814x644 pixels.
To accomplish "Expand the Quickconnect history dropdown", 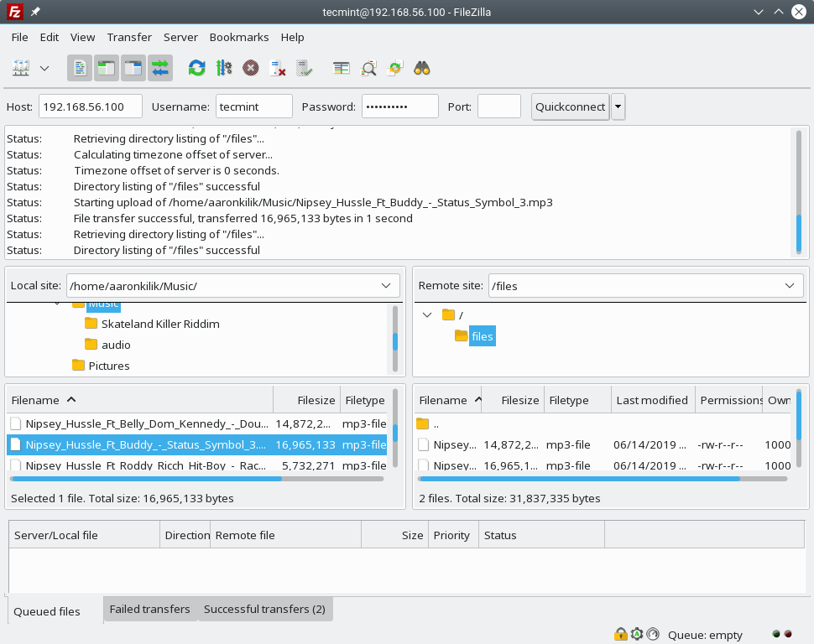I will [x=618, y=106].
